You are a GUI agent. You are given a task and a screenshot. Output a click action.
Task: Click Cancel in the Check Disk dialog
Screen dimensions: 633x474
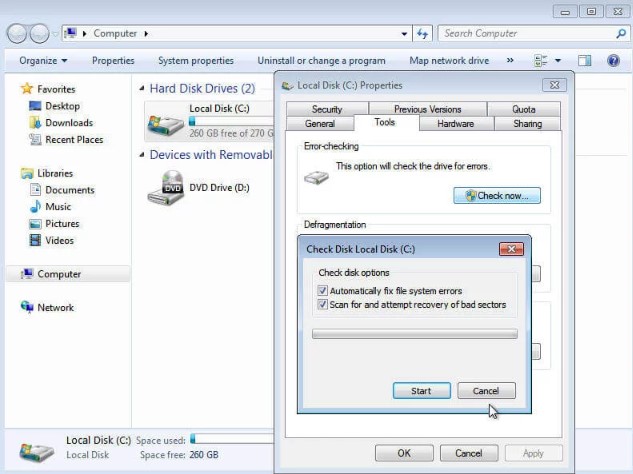(486, 391)
